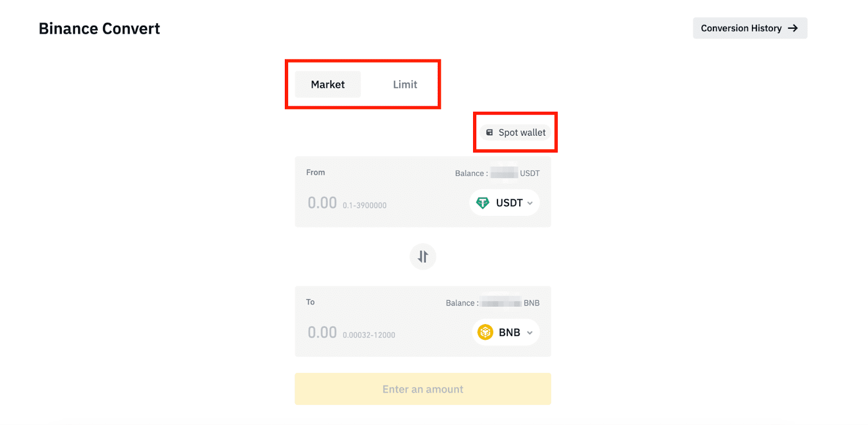Image resolution: width=868 pixels, height=425 pixels.
Task: Click the wallet icon beside Spot wallet
Action: tap(489, 132)
